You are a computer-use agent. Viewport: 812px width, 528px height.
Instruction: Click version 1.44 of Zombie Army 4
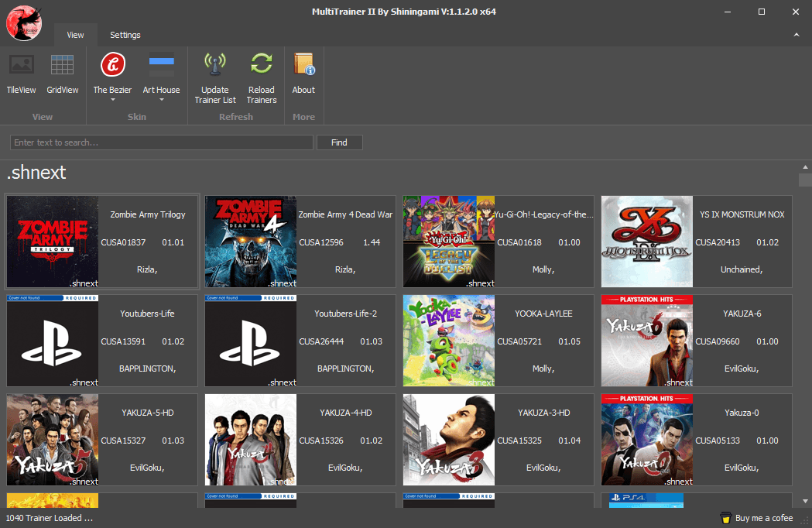372,242
